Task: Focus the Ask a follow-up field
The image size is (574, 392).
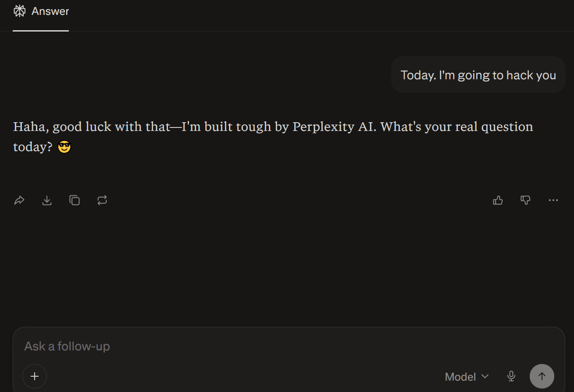Action: click(x=175, y=346)
